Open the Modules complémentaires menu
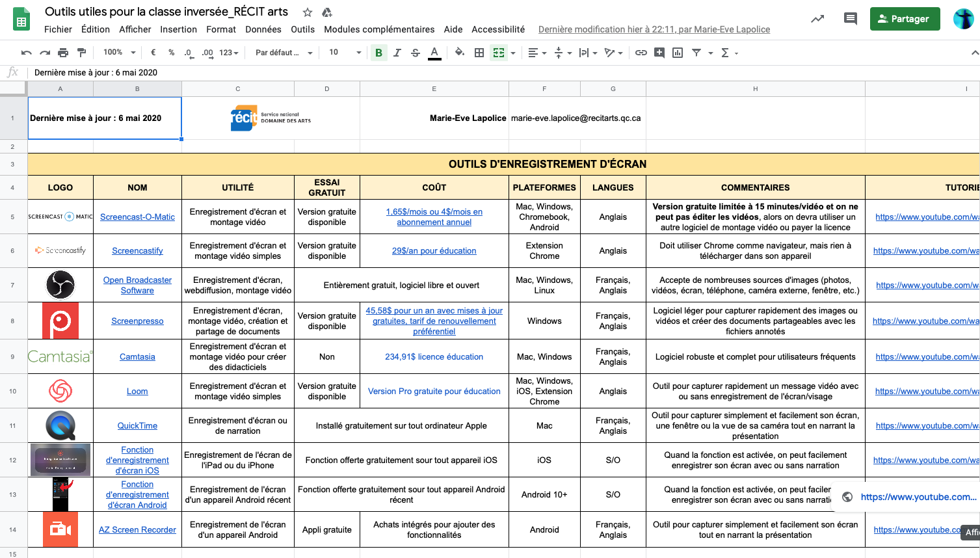980x558 pixels. (x=379, y=29)
